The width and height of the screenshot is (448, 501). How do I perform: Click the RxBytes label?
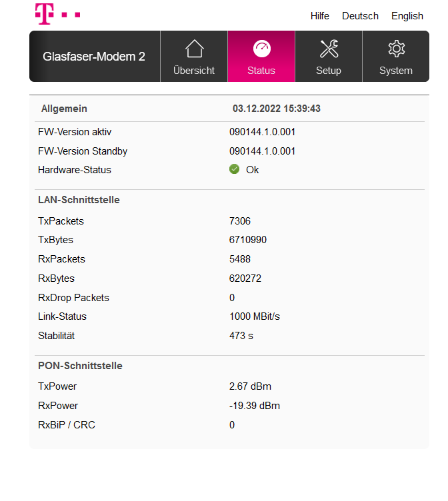point(56,278)
